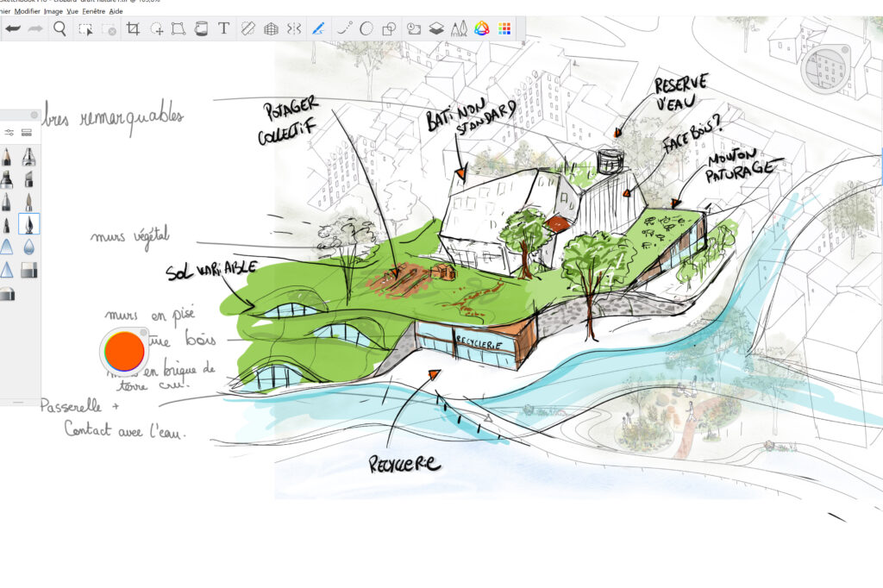
Task: Toggle the highlighted blue pen stroke tool
Action: point(318,28)
